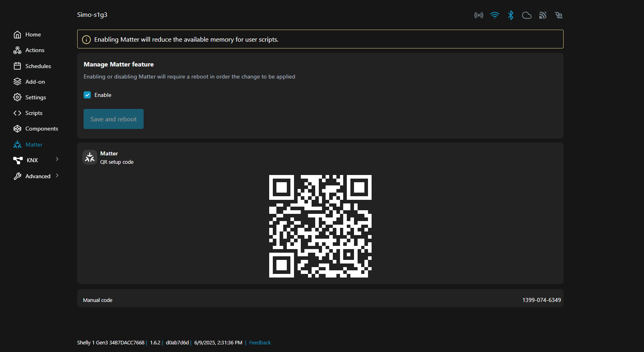
Task: Expand the KNX submenu chevron
Action: click(x=57, y=159)
